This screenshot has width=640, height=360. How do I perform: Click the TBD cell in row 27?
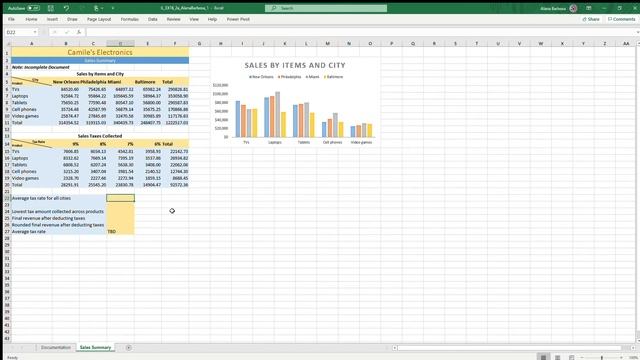point(120,231)
